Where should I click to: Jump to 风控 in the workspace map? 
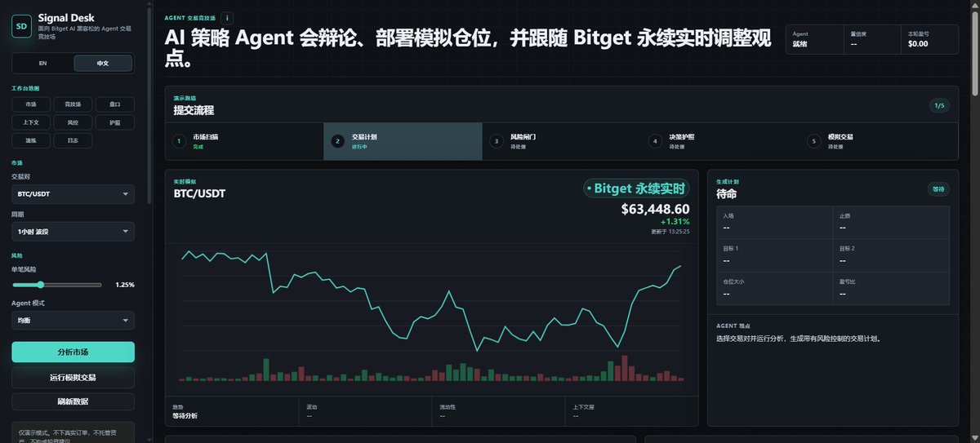coord(73,122)
